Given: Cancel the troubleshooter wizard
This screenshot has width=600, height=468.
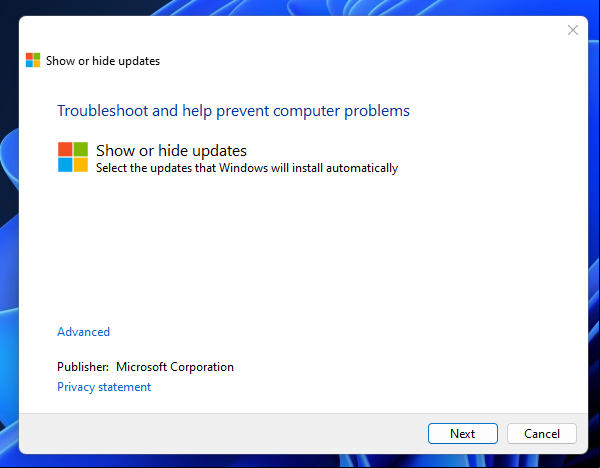Looking at the screenshot, I should 542,434.
